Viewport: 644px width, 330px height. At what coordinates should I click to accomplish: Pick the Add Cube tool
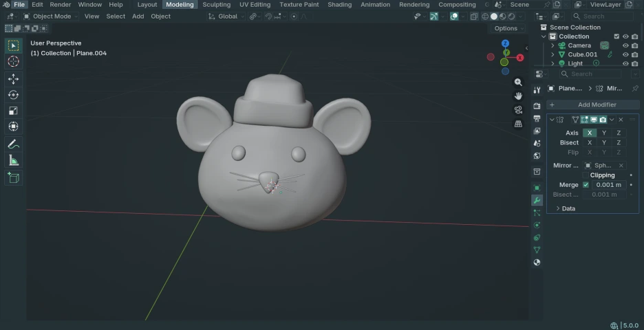(13, 177)
